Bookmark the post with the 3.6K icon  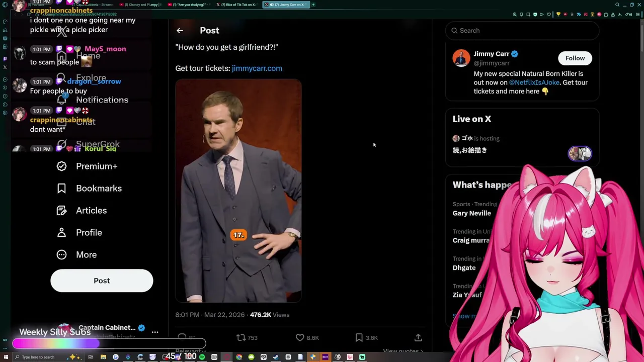click(x=359, y=338)
